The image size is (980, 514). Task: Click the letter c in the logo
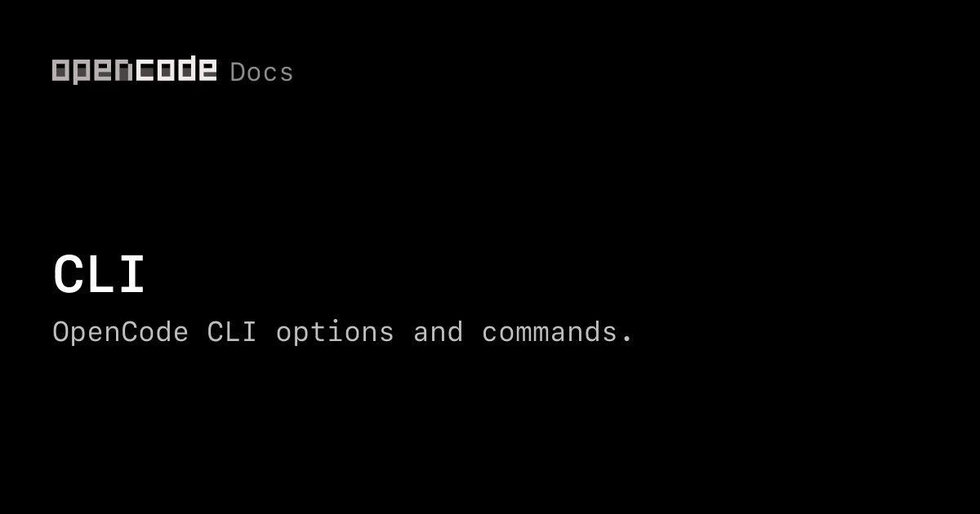(145, 70)
